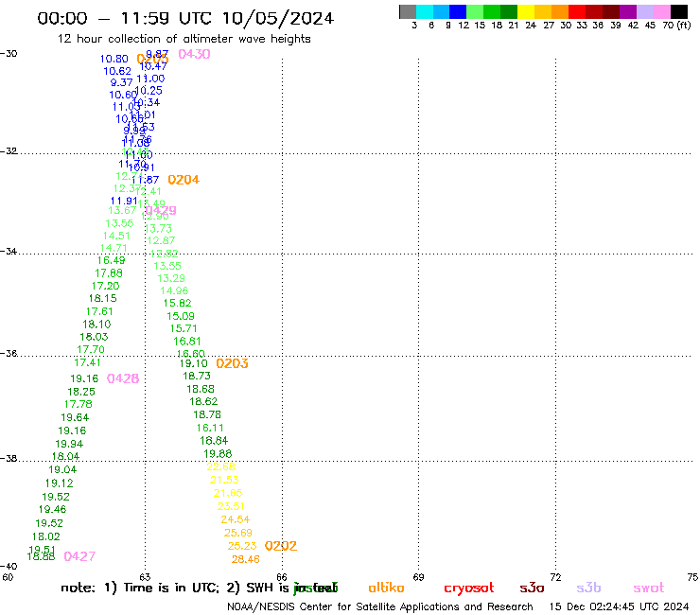Click the longitude axis label 69

click(418, 577)
